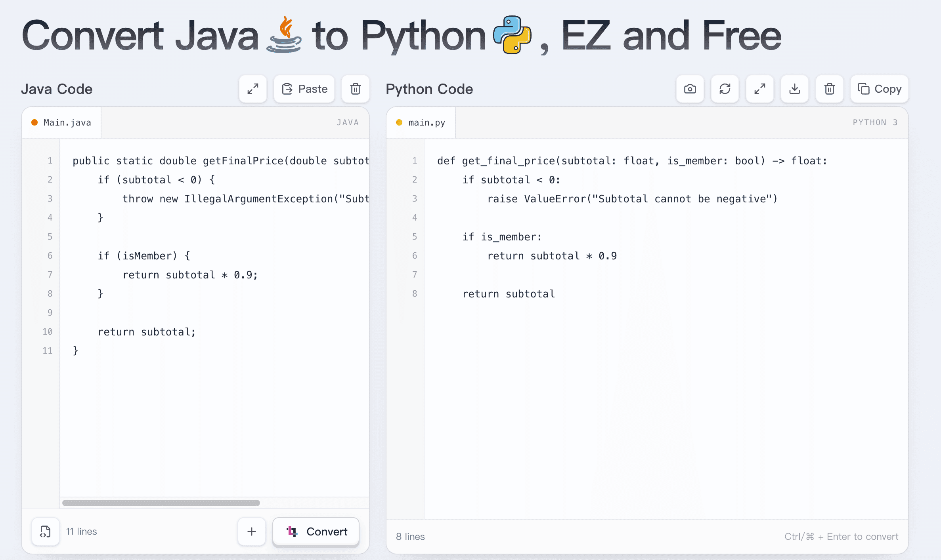The height and width of the screenshot is (560, 941).
Task: Click the Python logo in heading
Action: click(x=512, y=35)
